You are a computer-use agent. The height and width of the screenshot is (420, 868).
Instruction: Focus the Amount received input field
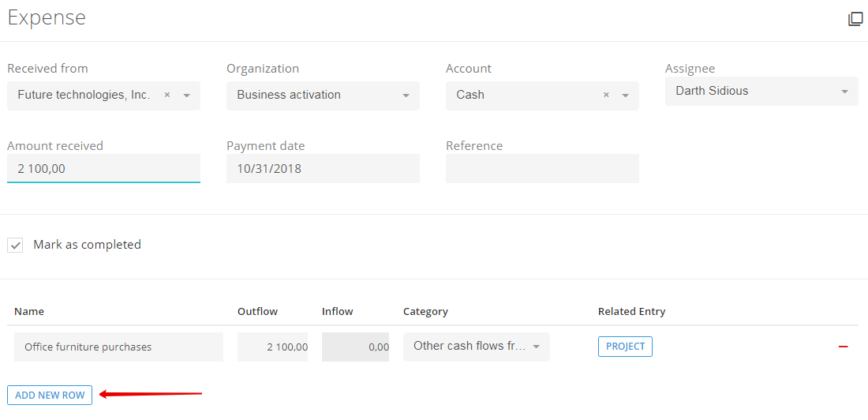point(103,168)
